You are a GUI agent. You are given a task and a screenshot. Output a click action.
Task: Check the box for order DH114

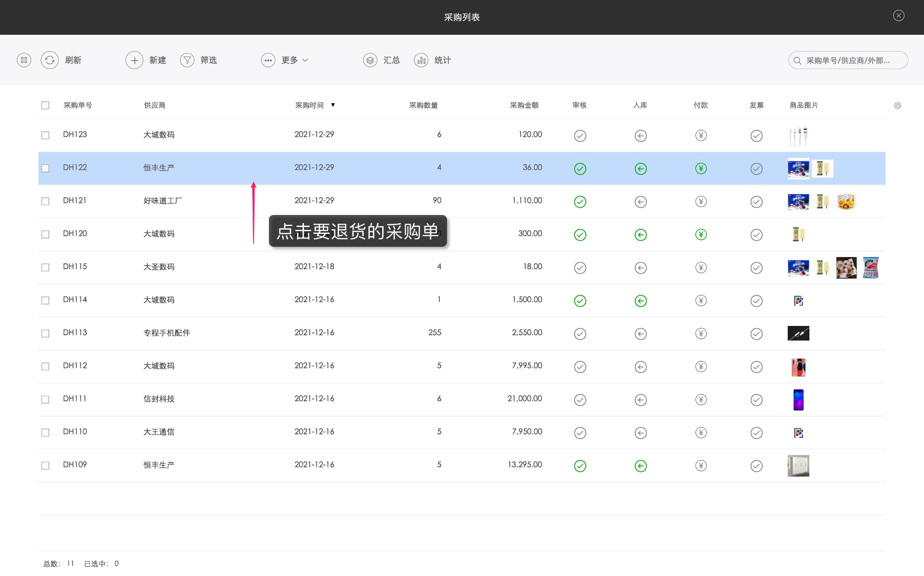point(45,300)
